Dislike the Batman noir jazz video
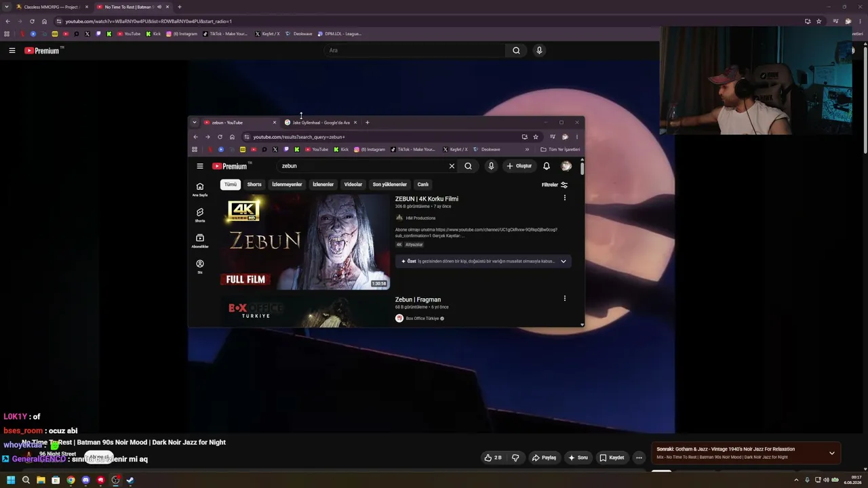The image size is (868, 488). point(515,457)
